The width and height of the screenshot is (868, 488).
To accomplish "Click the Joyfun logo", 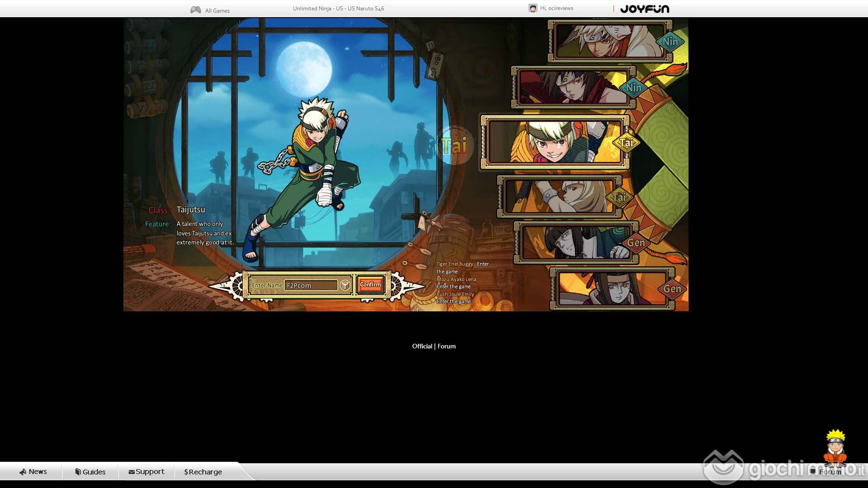I will click(645, 9).
